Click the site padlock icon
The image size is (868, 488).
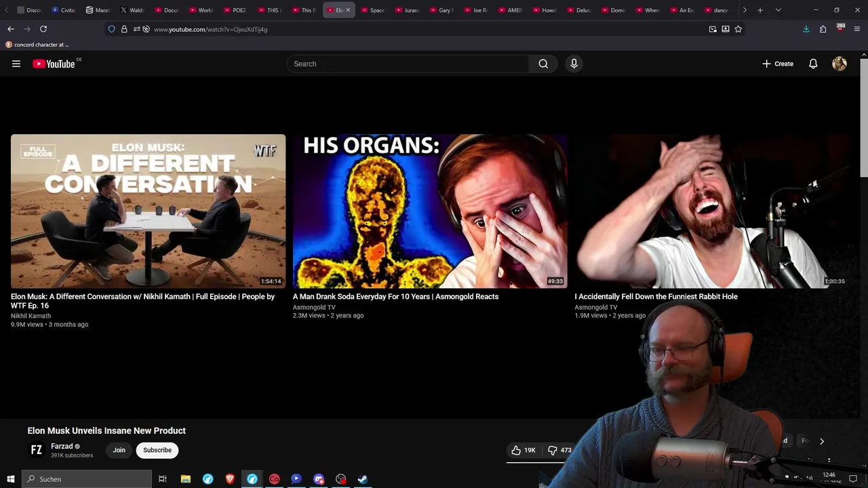tap(124, 29)
